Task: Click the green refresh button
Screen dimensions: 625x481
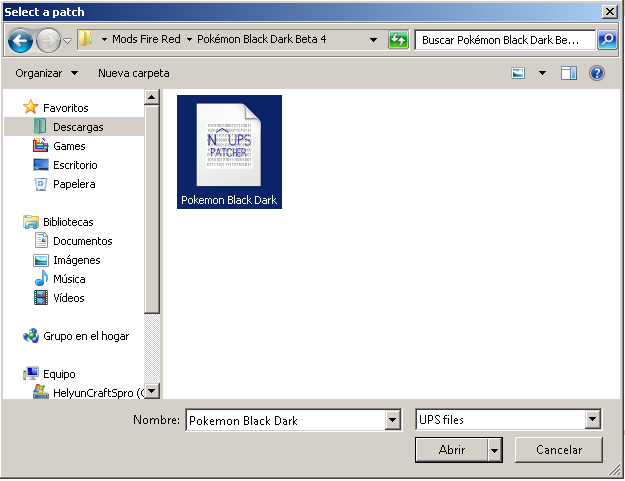Action: [398, 40]
